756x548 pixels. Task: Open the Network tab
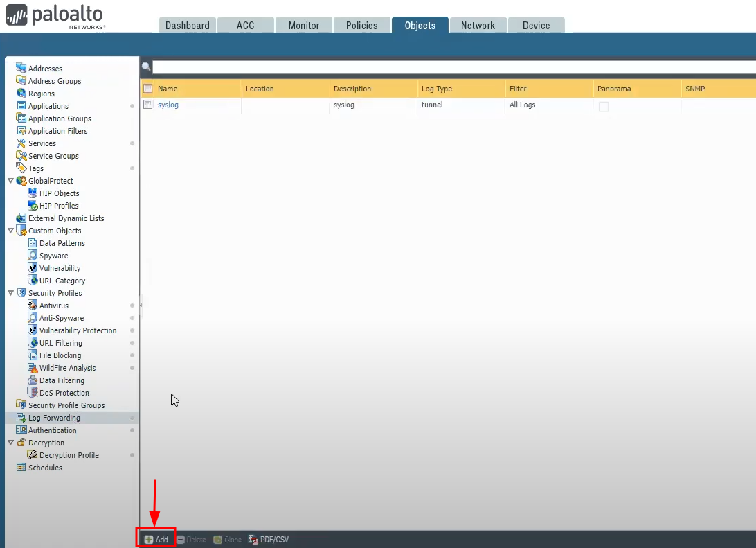(x=478, y=26)
